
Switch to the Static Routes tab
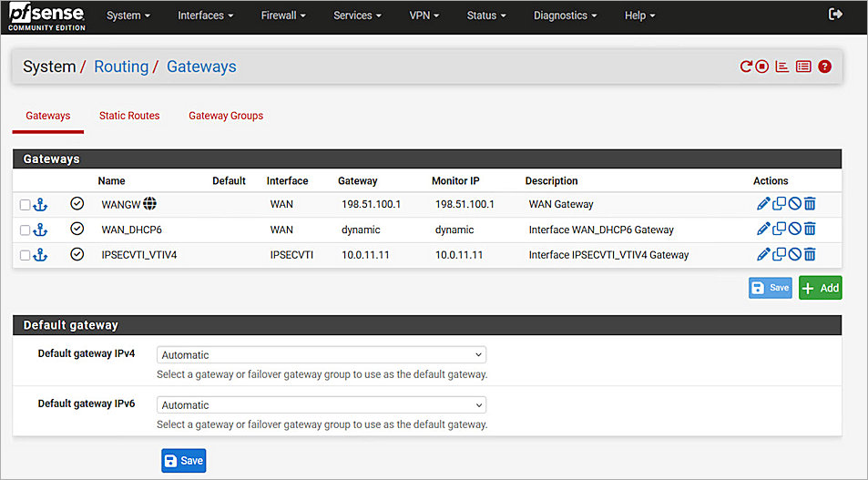[x=129, y=116]
